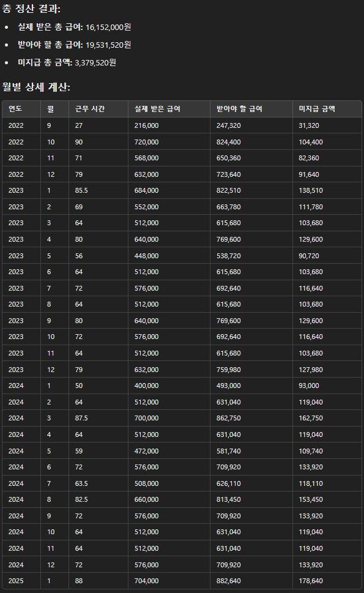This screenshot has height=593, width=364.
Task: Select the 근무 시간 column header
Action: point(89,109)
